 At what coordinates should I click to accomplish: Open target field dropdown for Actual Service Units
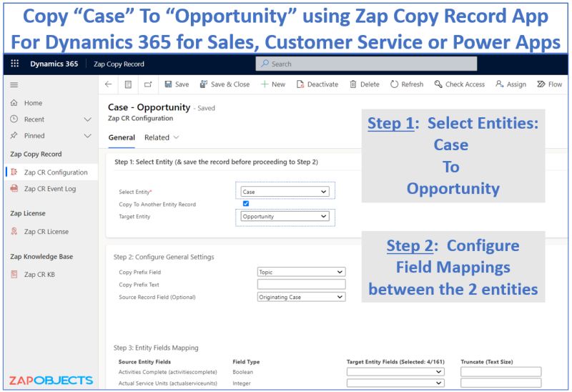click(x=395, y=383)
